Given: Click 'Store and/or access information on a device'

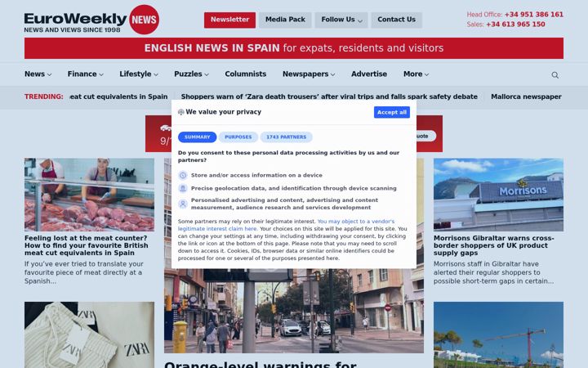Looking at the screenshot, I should (256, 175).
